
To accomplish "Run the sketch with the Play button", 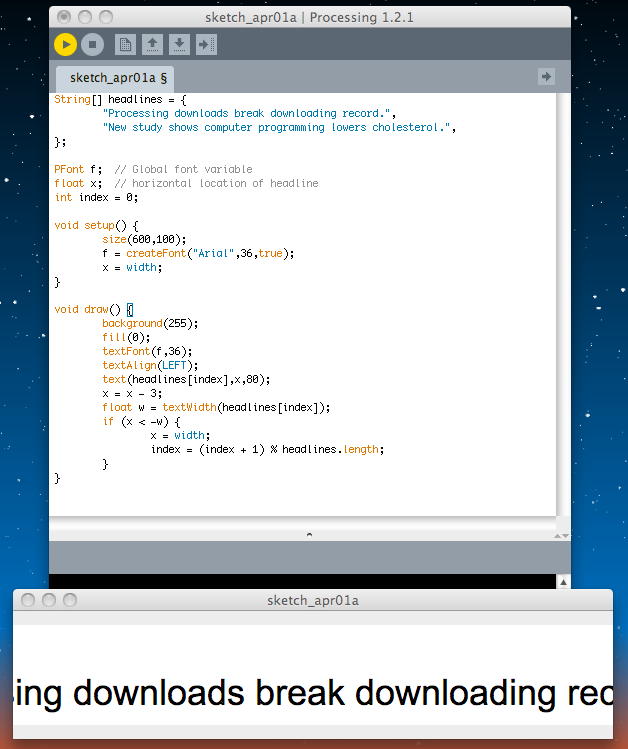I will [x=65, y=44].
